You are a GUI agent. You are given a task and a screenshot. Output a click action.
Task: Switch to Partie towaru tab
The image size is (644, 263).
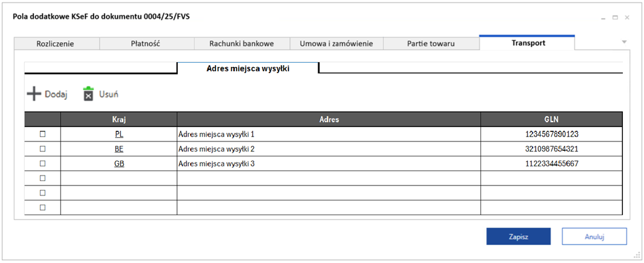tap(431, 43)
